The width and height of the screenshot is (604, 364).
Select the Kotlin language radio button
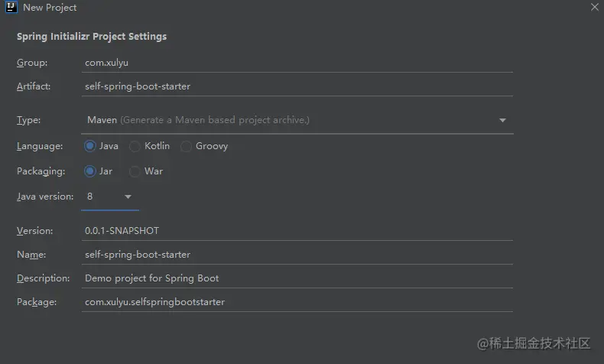pyautogui.click(x=135, y=146)
